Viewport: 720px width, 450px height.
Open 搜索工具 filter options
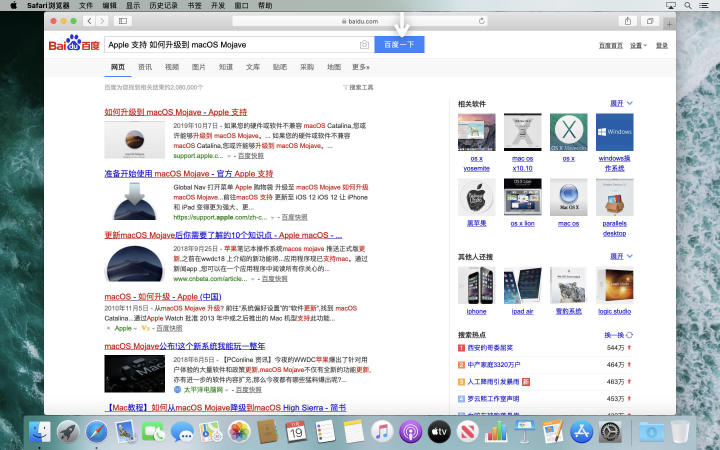(x=359, y=87)
